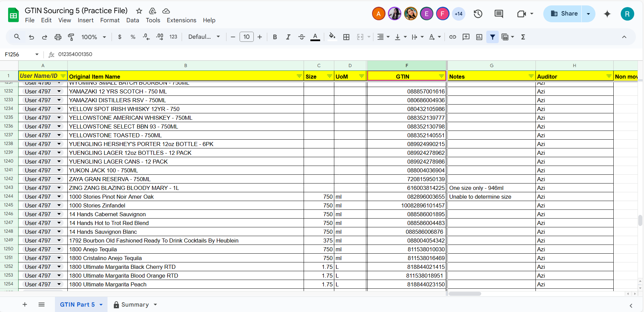Open the File menu
Viewport: 644px width, 312px height.
[30, 20]
